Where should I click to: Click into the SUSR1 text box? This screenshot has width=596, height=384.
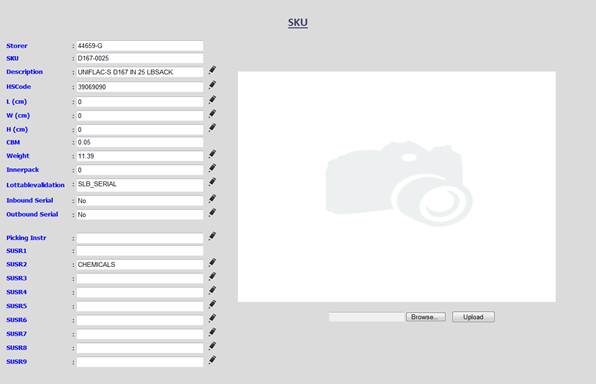point(140,251)
